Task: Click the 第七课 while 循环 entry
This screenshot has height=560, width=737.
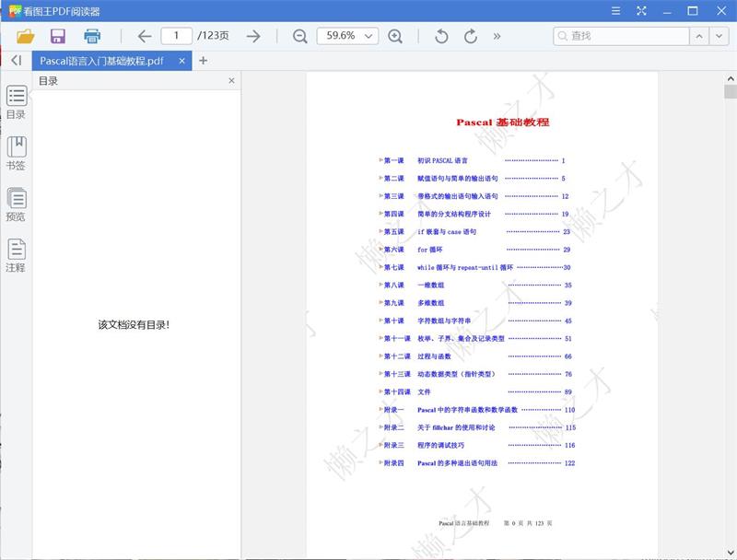Action: pos(474,268)
